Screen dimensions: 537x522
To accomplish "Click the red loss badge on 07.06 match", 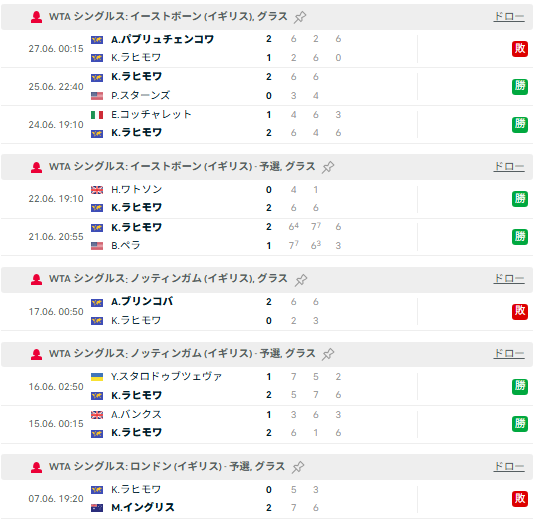I will (x=520, y=498).
